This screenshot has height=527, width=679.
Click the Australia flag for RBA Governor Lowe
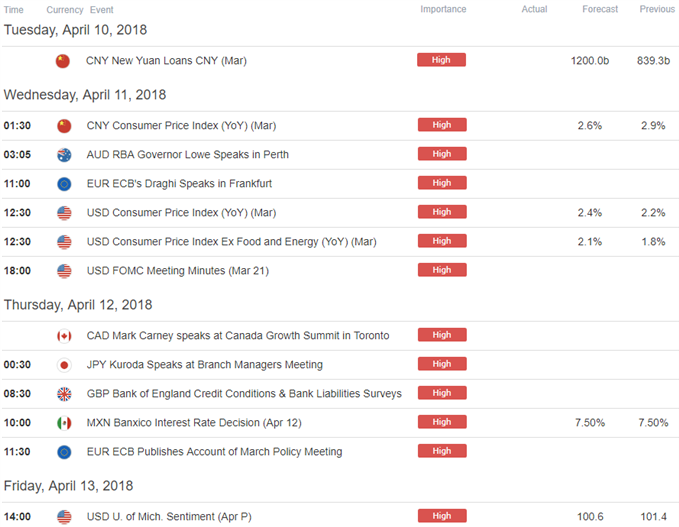pyautogui.click(x=64, y=155)
